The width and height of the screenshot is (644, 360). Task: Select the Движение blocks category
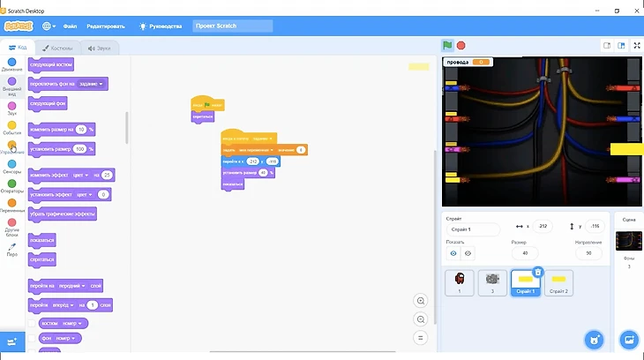tap(11, 63)
